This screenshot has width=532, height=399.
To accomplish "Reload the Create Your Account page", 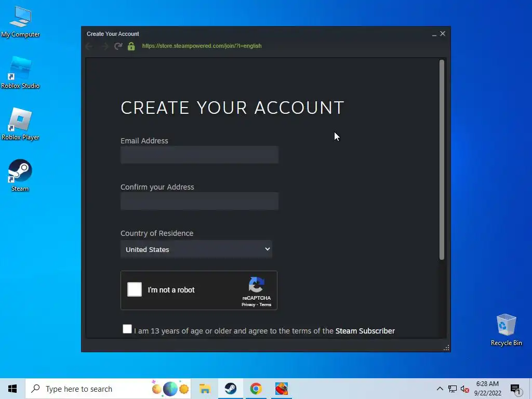I will [118, 46].
